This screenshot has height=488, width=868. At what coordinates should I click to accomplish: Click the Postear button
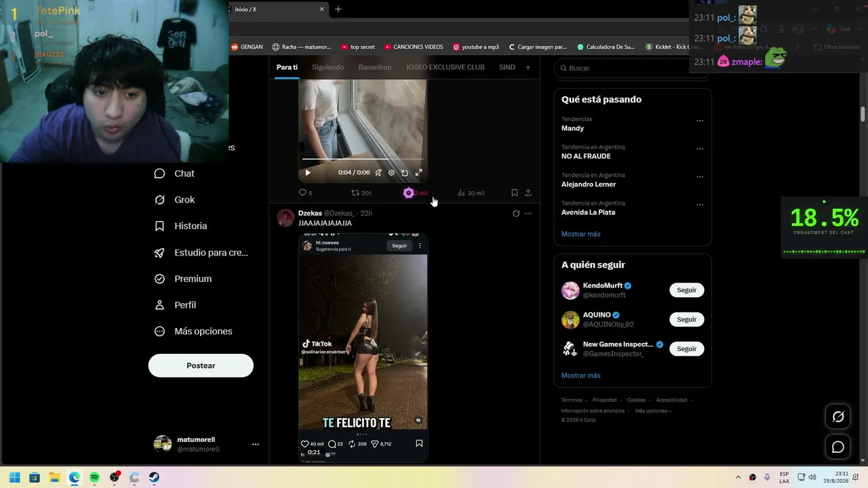201,365
